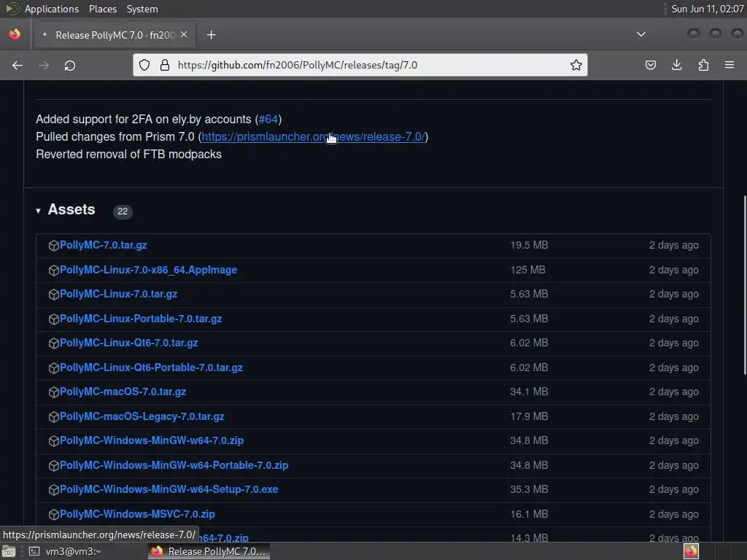747x560 pixels.
Task: Click package icon beside PollyMC-Windows-MSVC-7.0.zip
Action: 54,515
